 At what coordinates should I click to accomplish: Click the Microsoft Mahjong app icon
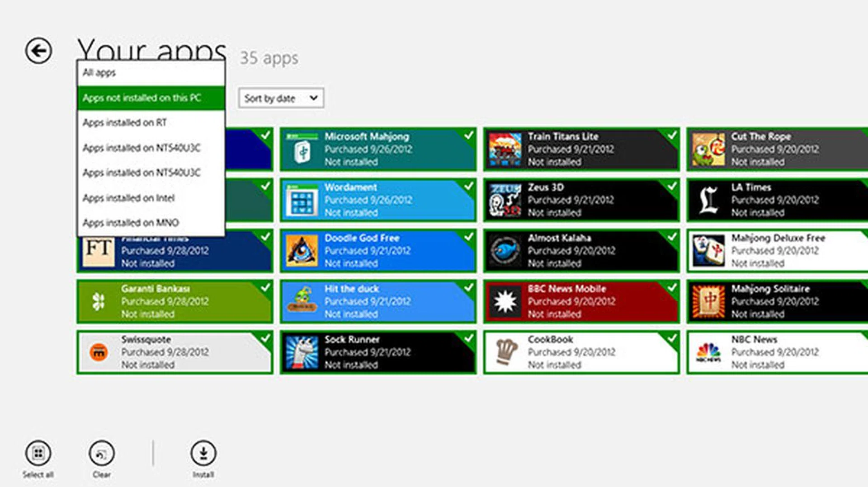point(302,150)
